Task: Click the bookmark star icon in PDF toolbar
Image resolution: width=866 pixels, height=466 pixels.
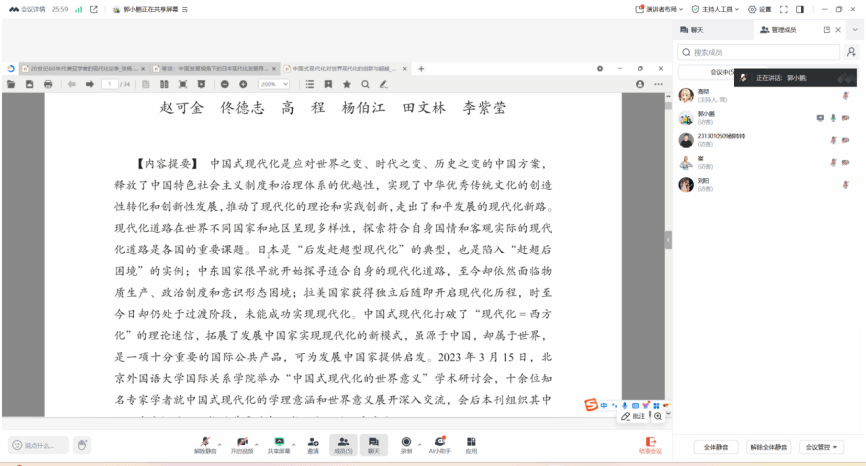Action: [347, 85]
